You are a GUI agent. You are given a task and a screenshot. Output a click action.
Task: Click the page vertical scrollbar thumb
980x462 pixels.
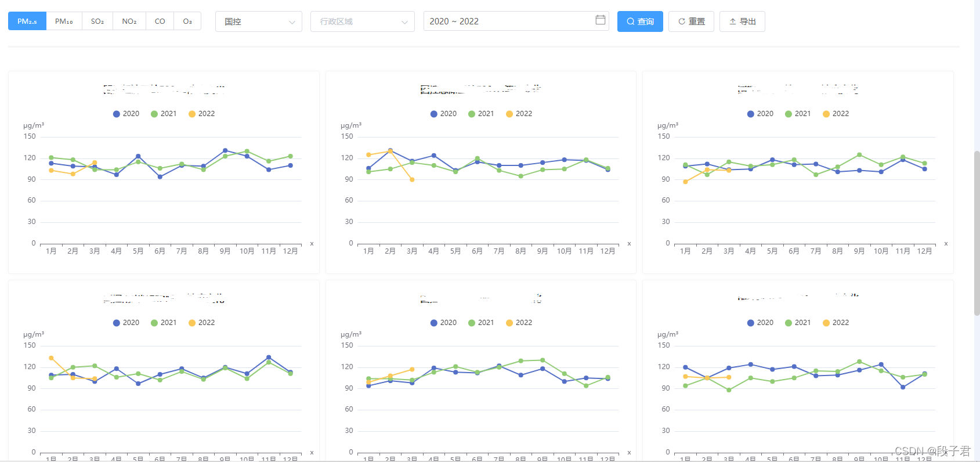[x=977, y=233]
